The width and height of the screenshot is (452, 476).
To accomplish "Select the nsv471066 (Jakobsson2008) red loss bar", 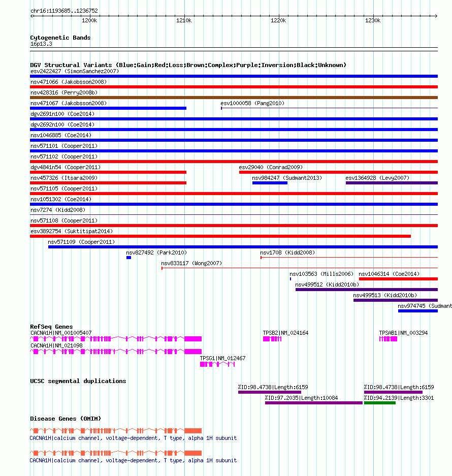I will [x=234, y=87].
